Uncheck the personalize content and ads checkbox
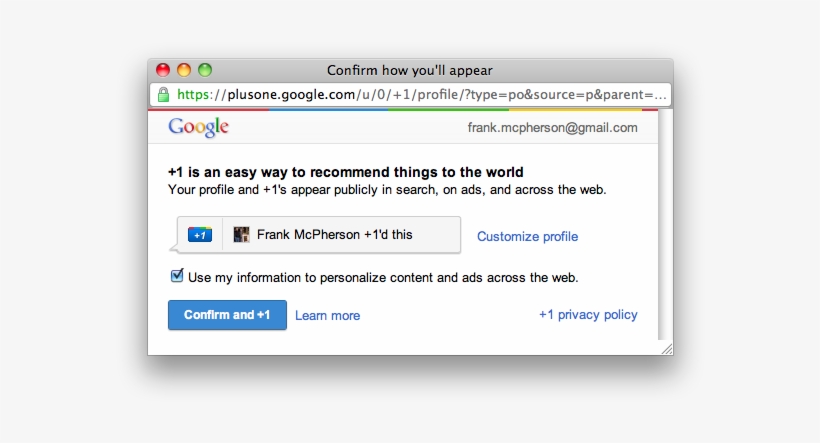 click(x=177, y=276)
